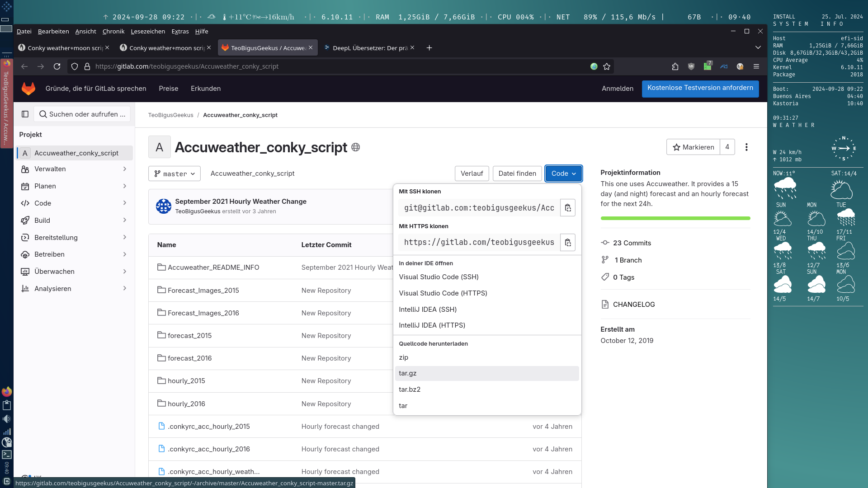Screen dimensions: 868x488
Task: Open the Firefox hamburger menu
Action: tap(756, 66)
